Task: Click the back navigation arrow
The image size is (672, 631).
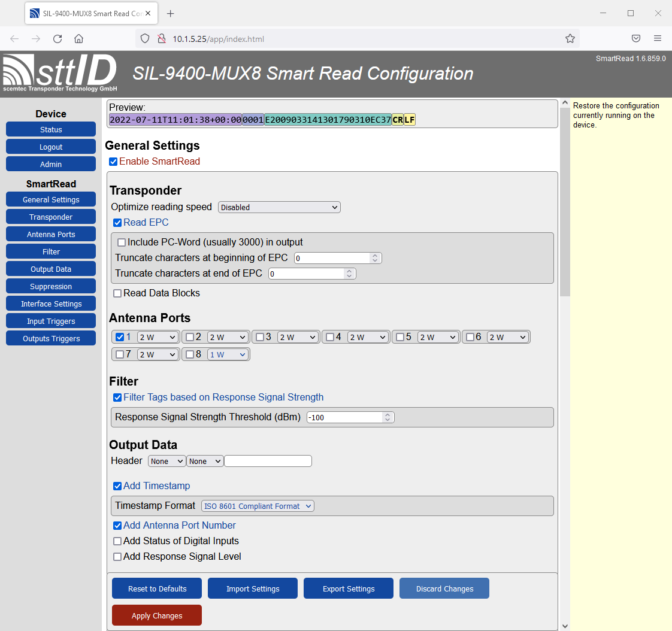Action: (x=14, y=39)
